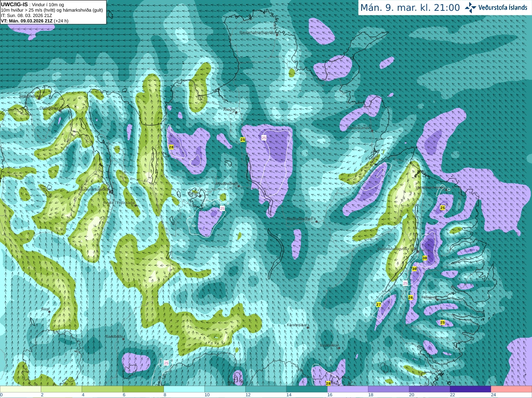Click the yellow 28 gust label east of Akureyri
Screen dimensions: 532x398
171,147
